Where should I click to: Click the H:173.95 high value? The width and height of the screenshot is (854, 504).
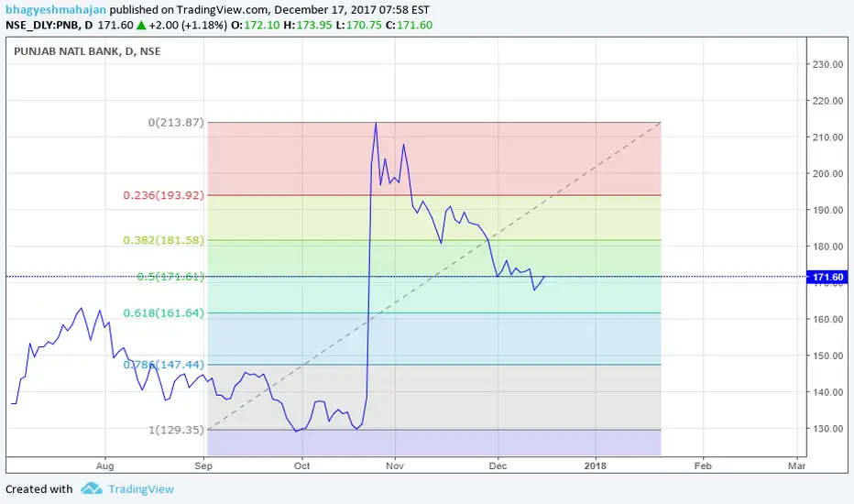pyautogui.click(x=308, y=25)
